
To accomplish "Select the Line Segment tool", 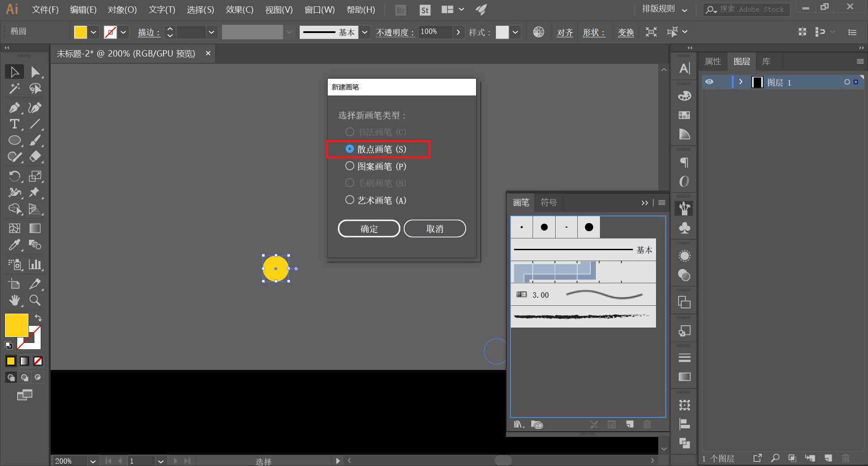I will tap(35, 124).
